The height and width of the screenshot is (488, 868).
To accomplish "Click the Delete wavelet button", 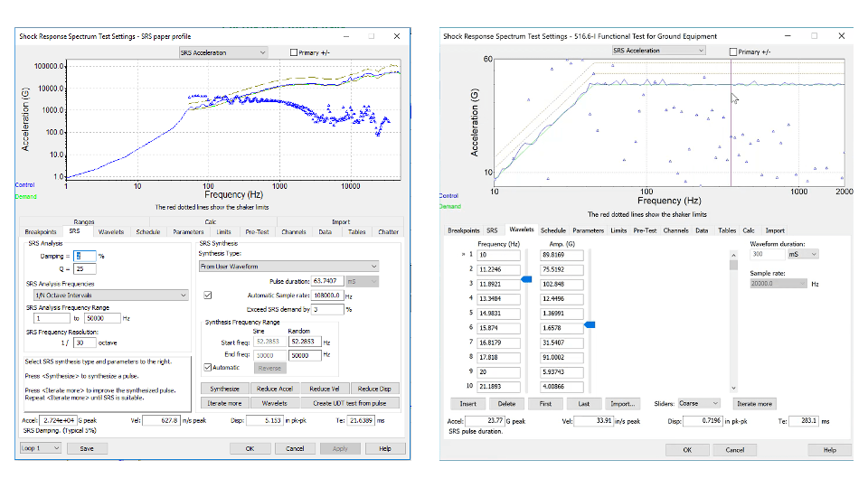I will pos(506,404).
